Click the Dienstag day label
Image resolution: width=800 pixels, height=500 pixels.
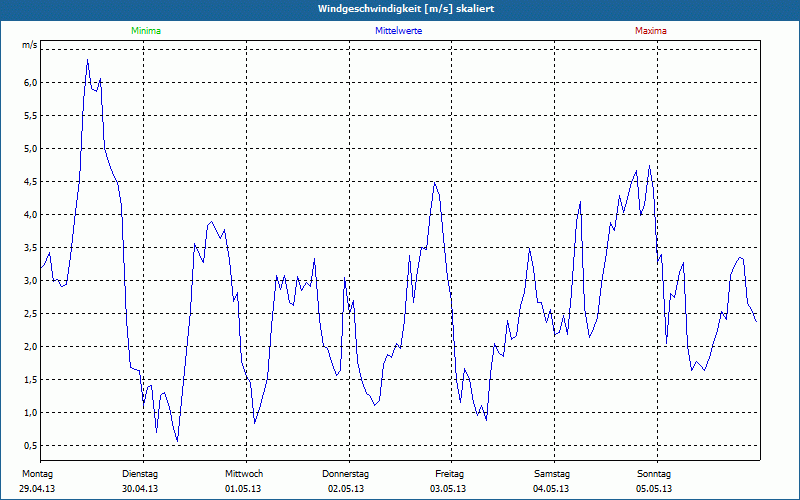pos(140,474)
